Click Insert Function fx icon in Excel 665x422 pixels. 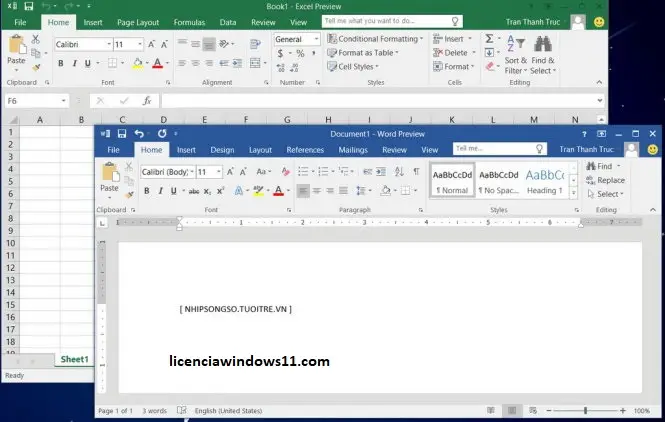click(147, 101)
